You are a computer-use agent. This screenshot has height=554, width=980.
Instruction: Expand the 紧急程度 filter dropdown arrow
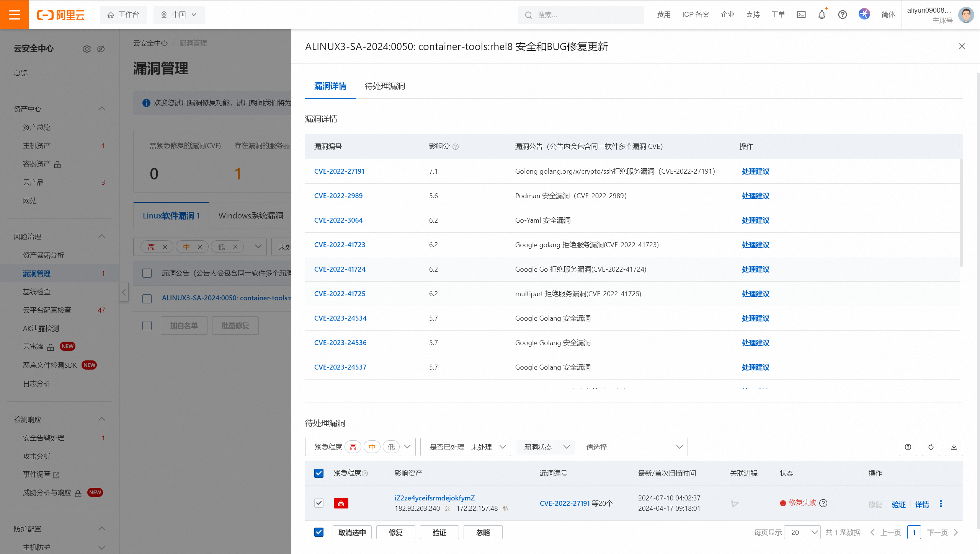point(407,447)
